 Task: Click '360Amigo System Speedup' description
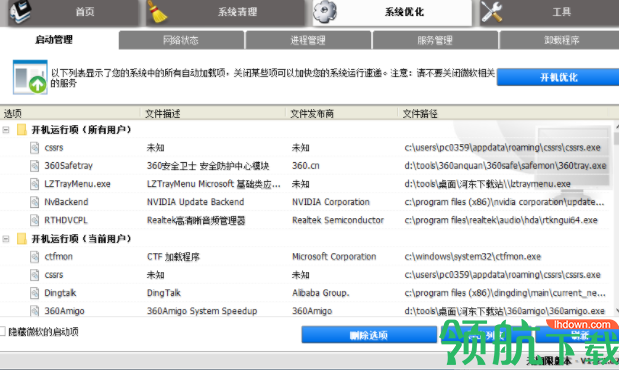(x=202, y=311)
